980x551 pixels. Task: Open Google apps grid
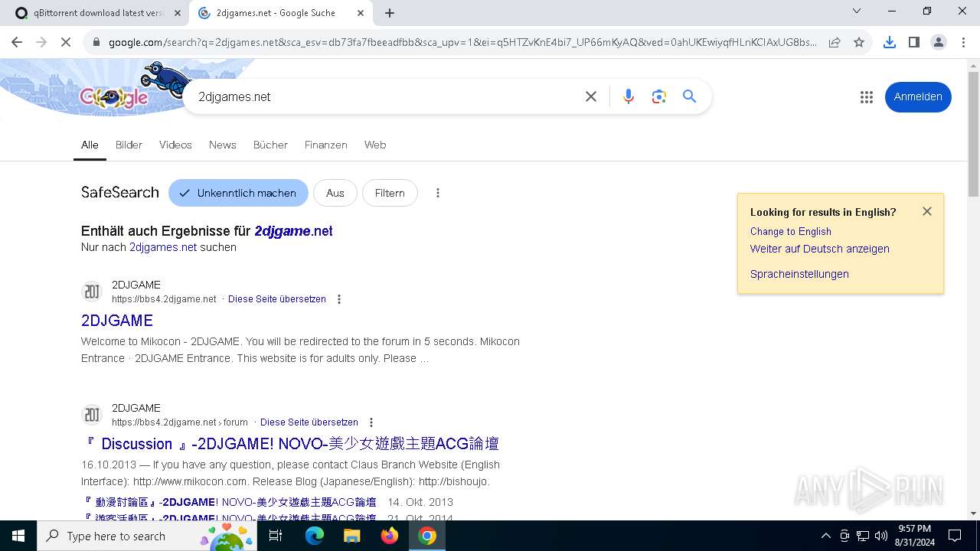point(867,97)
